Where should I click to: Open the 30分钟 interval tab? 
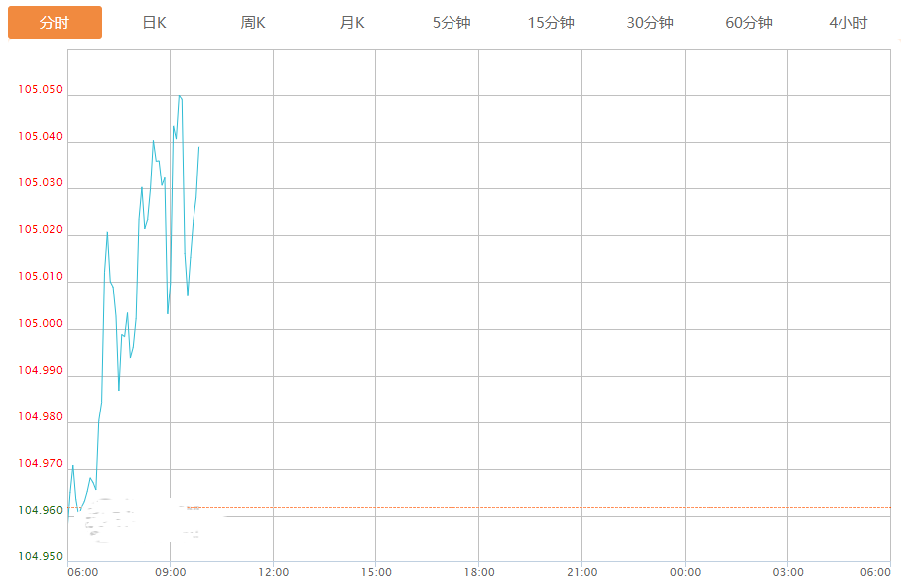pyautogui.click(x=650, y=23)
